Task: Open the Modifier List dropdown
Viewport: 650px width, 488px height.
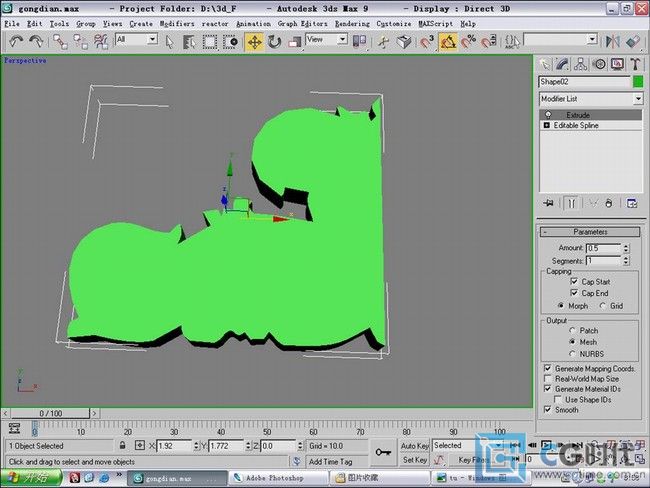Action: (x=638, y=99)
